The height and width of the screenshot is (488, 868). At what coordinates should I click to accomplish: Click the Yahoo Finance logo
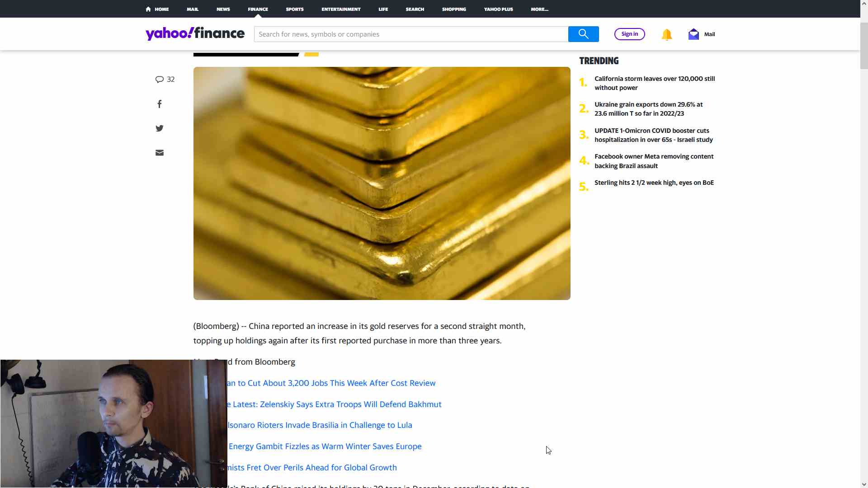195,34
